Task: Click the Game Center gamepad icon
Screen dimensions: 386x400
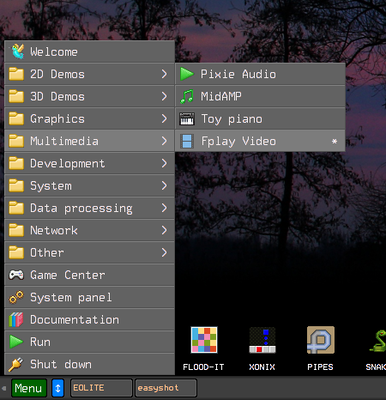Action: pos(16,275)
